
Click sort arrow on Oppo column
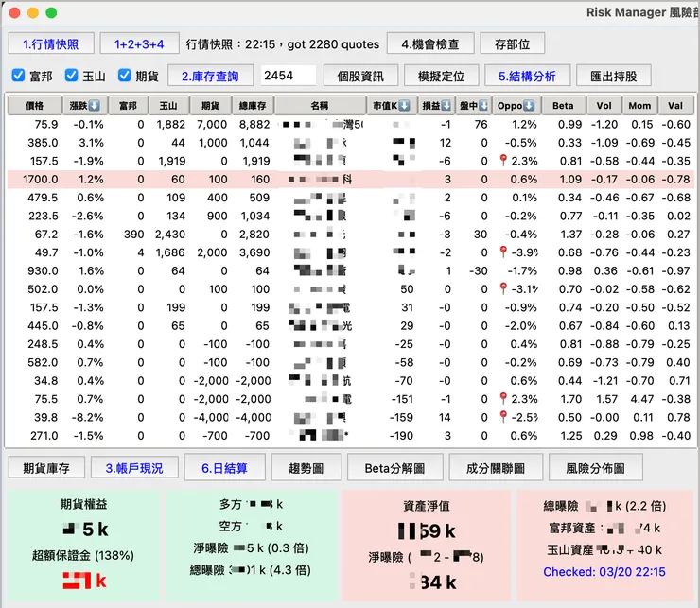pos(529,105)
